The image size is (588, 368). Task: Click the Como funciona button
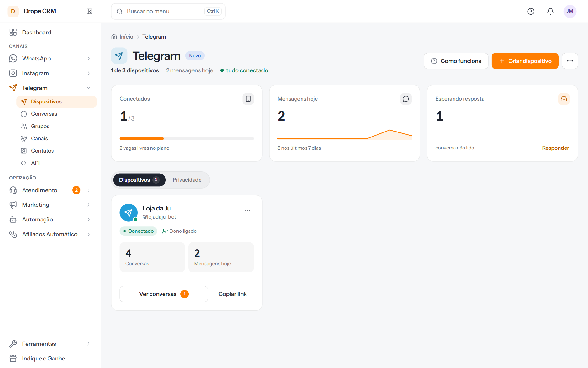456,61
